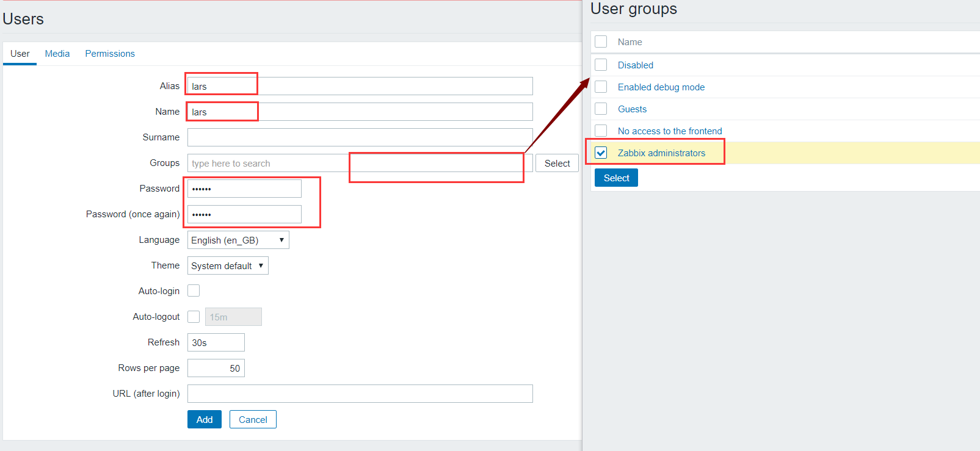980x451 pixels.
Task: Open the Permissions tab
Action: [x=110, y=54]
